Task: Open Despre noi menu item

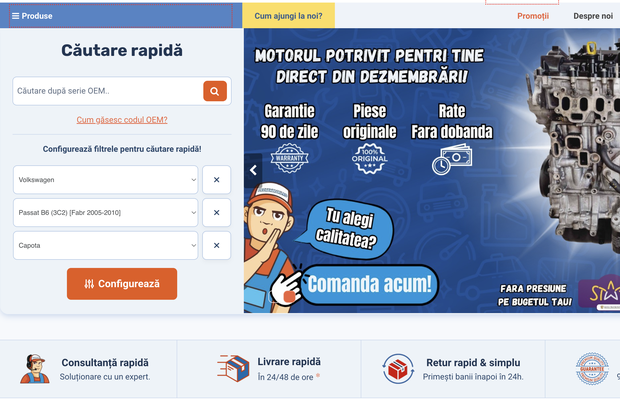Action: click(593, 16)
